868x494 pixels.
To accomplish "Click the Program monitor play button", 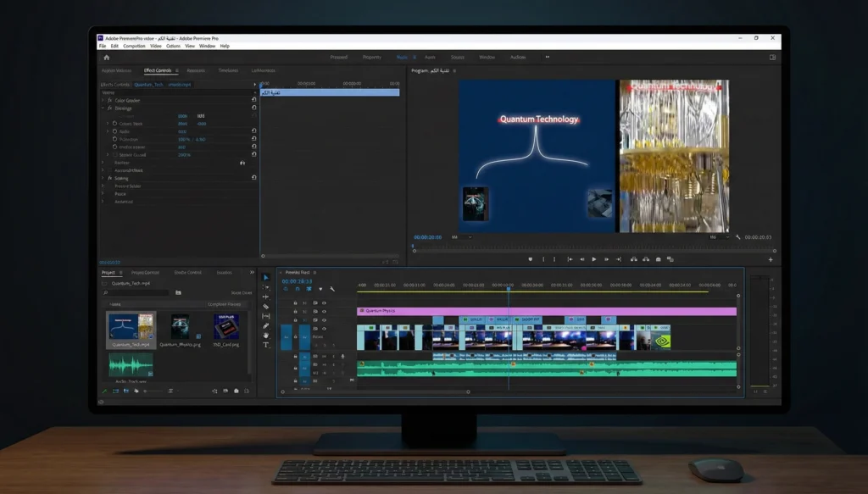I will [593, 259].
